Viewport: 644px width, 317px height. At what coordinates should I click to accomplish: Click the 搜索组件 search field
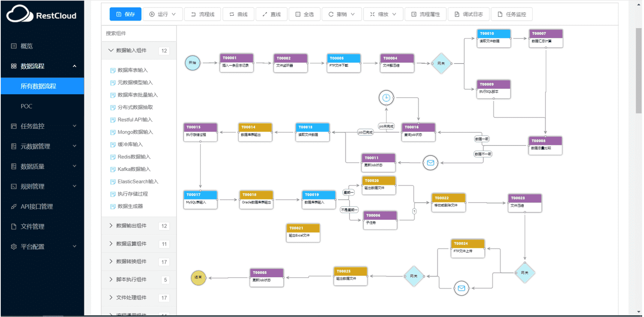pyautogui.click(x=139, y=33)
